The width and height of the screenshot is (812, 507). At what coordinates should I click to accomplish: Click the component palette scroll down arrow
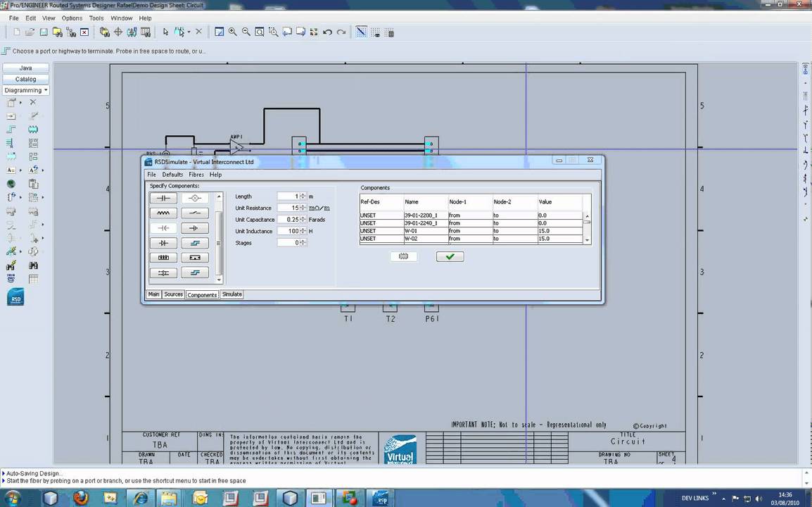click(x=219, y=280)
